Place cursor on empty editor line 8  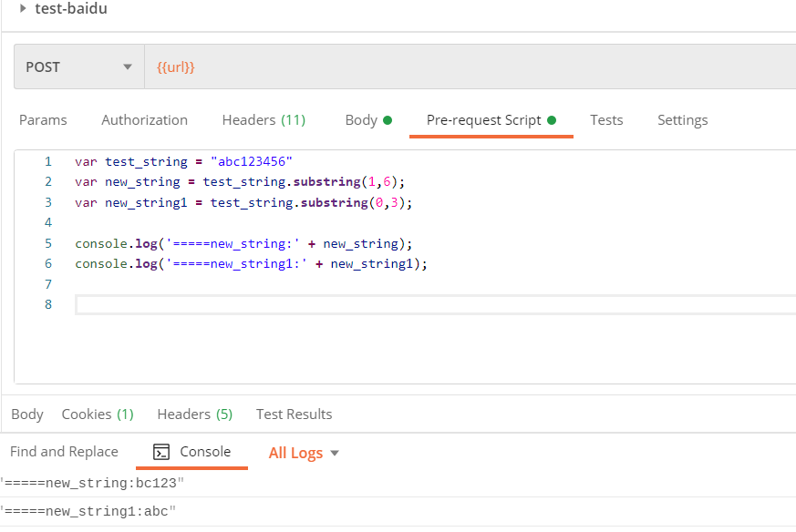coord(436,305)
